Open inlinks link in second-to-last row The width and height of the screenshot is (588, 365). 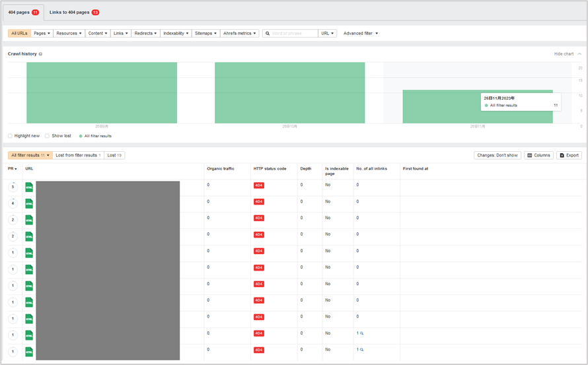(x=359, y=333)
